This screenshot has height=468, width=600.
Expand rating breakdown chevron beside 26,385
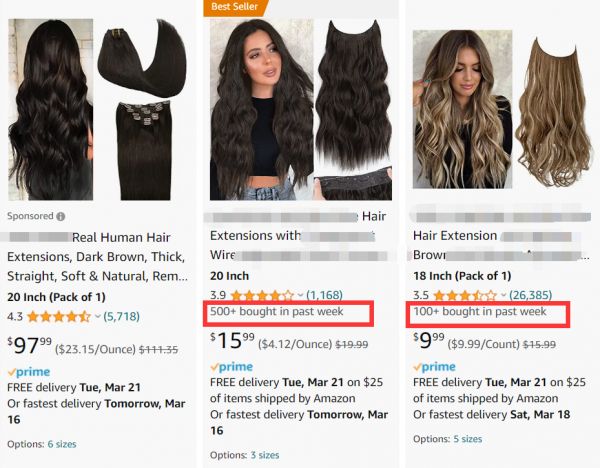tap(503, 295)
